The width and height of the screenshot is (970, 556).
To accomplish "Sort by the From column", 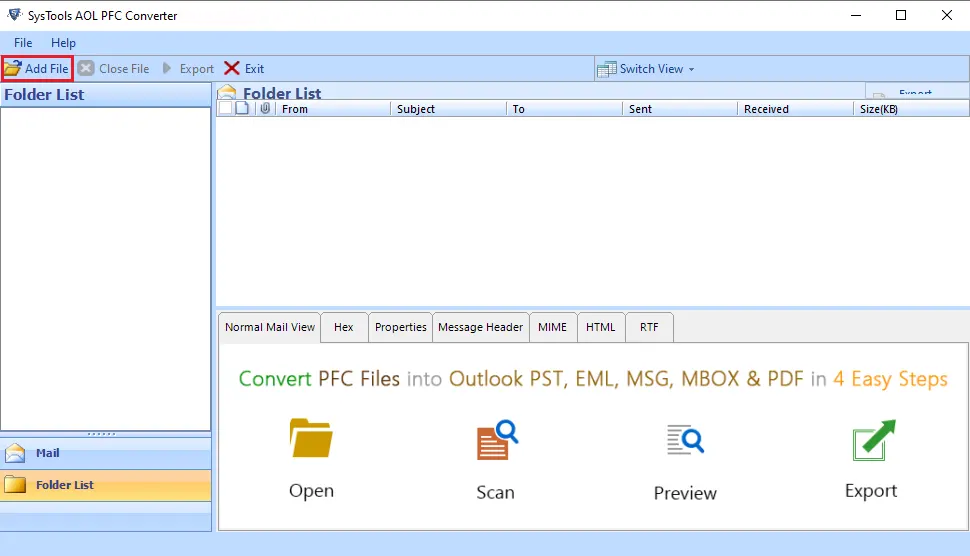I will pos(333,109).
